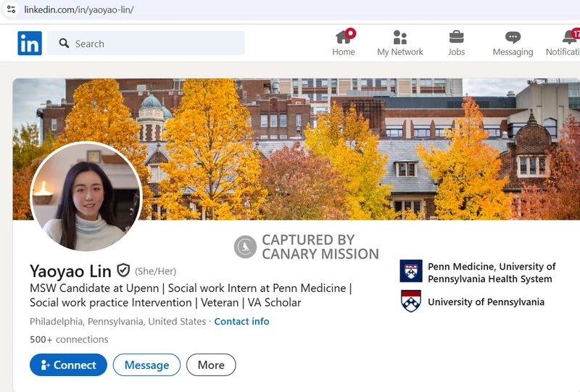This screenshot has width=580, height=392.
Task: Click the verification shield badge
Action: coord(123,270)
